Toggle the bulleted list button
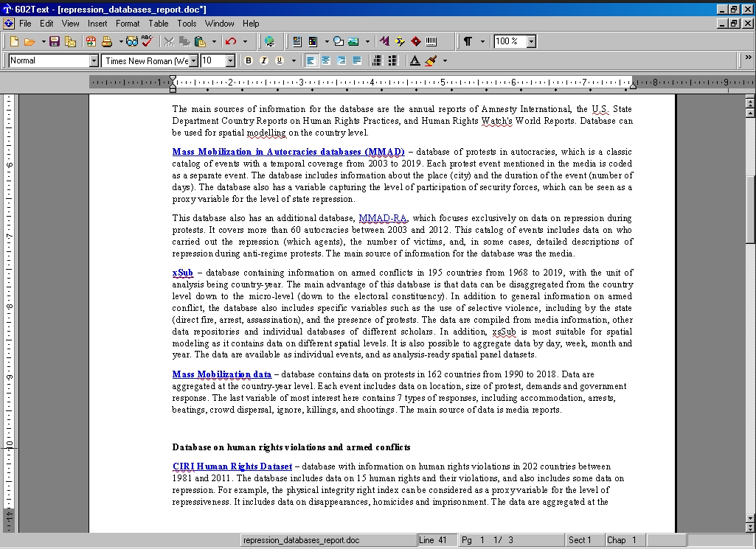 (x=393, y=60)
